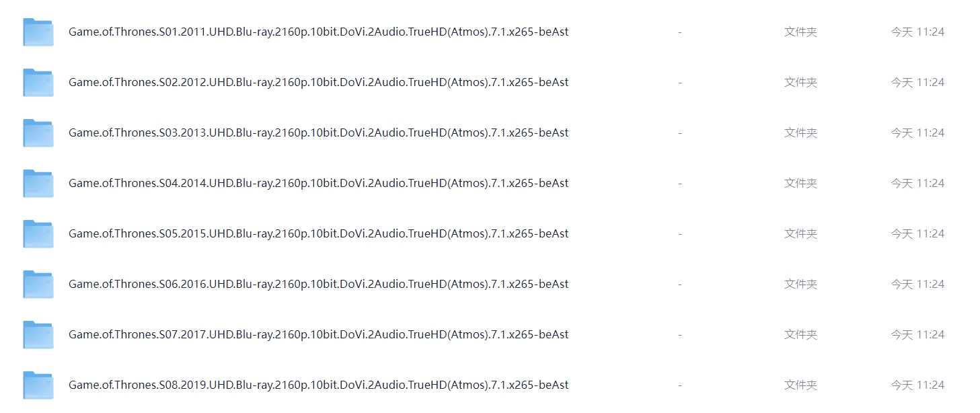Click the 文件夹 type label in S01 row
Image resolution: width=980 pixels, height=413 pixels.
tap(800, 32)
